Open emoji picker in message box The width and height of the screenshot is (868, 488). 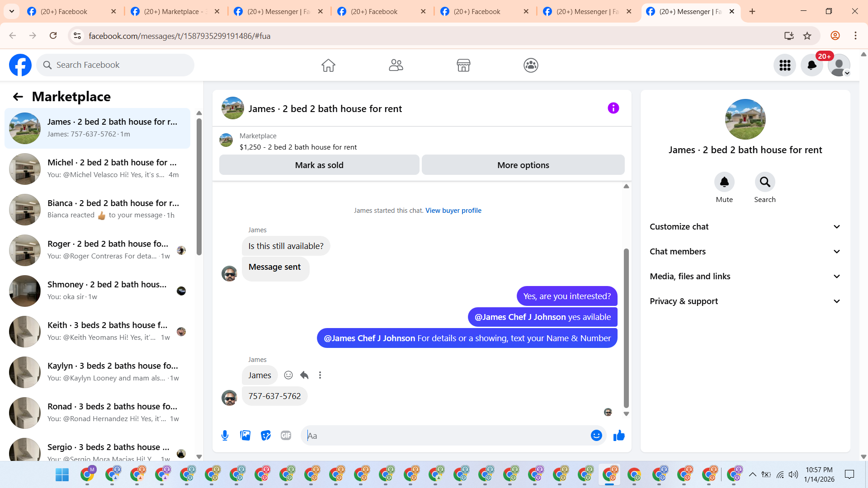[x=596, y=436]
